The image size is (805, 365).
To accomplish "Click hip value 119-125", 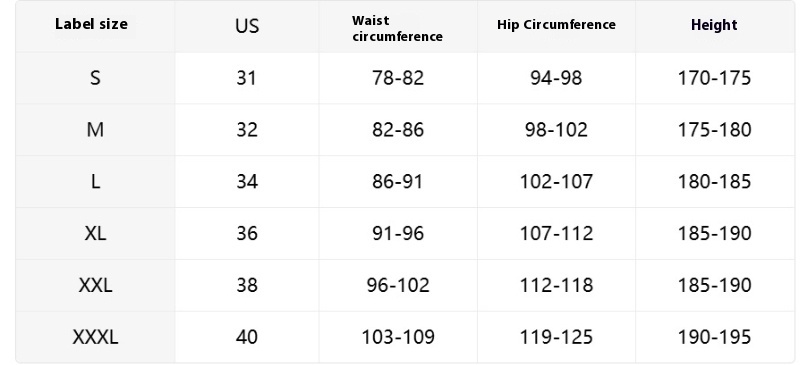I will [557, 337].
